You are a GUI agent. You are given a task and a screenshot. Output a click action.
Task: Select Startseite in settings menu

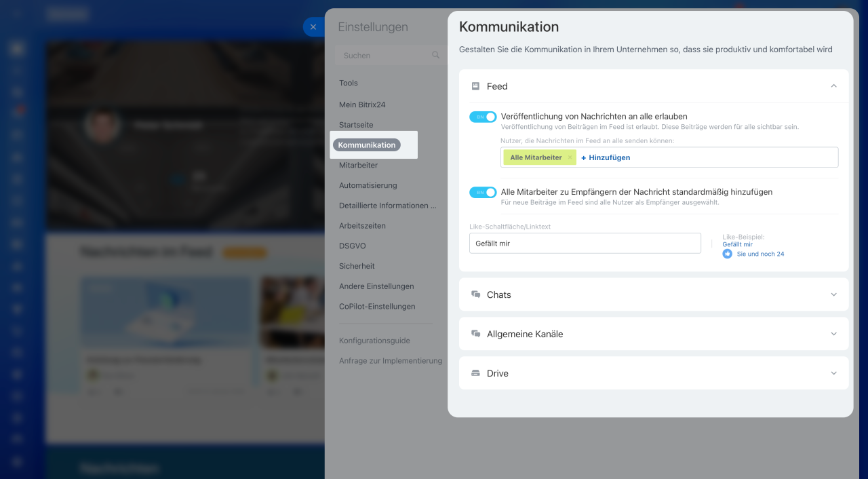pyautogui.click(x=356, y=125)
